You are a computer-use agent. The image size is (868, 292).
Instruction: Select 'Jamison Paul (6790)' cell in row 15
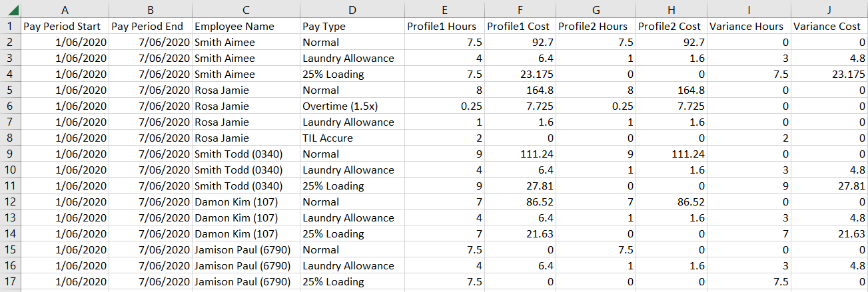tap(246, 250)
